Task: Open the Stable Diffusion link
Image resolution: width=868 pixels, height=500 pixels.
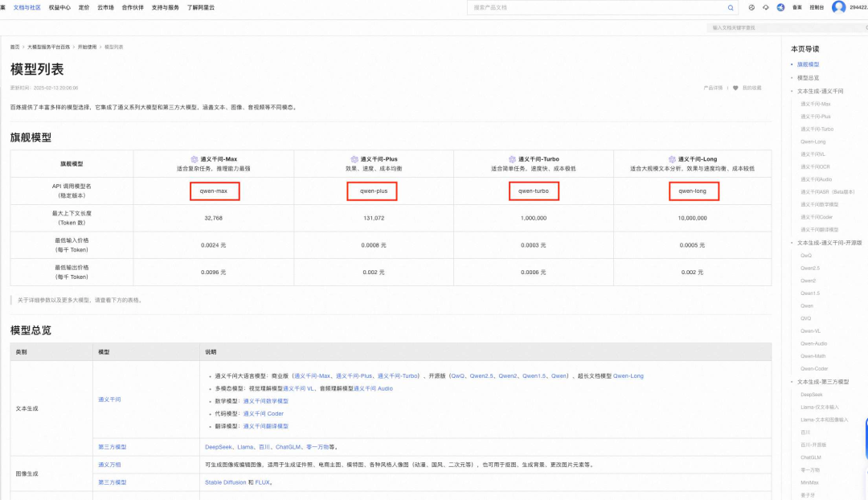Action: coord(225,482)
